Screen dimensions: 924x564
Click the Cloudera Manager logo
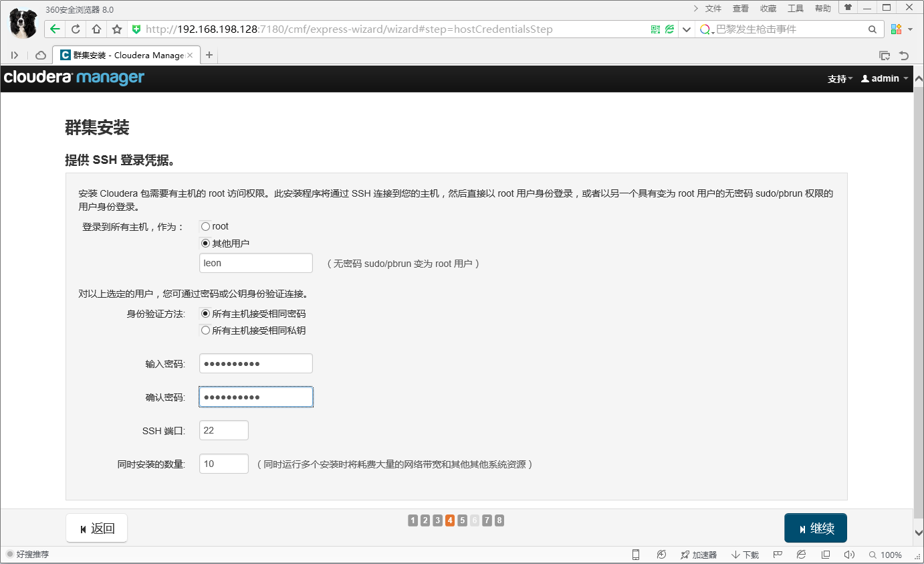pyautogui.click(x=74, y=78)
